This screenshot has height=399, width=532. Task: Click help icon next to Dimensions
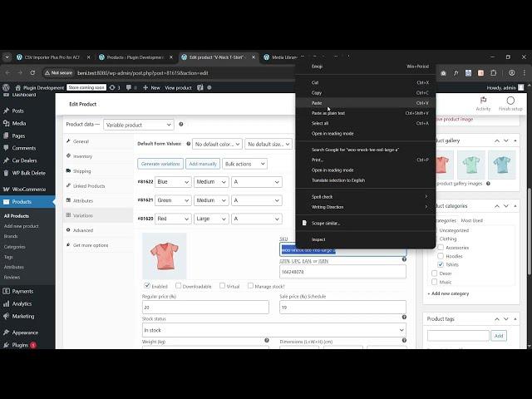(x=404, y=340)
